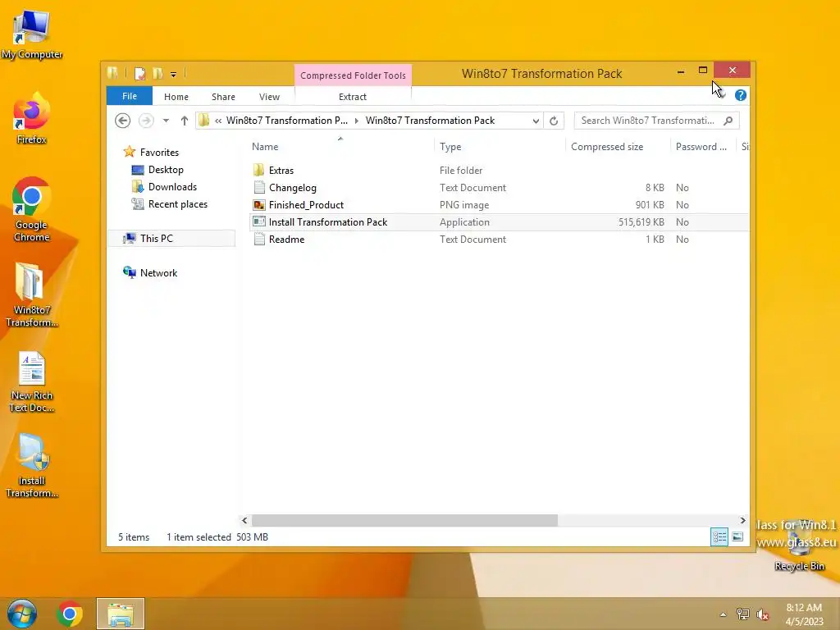Select the Google Chrome desktop shortcut

32,209
